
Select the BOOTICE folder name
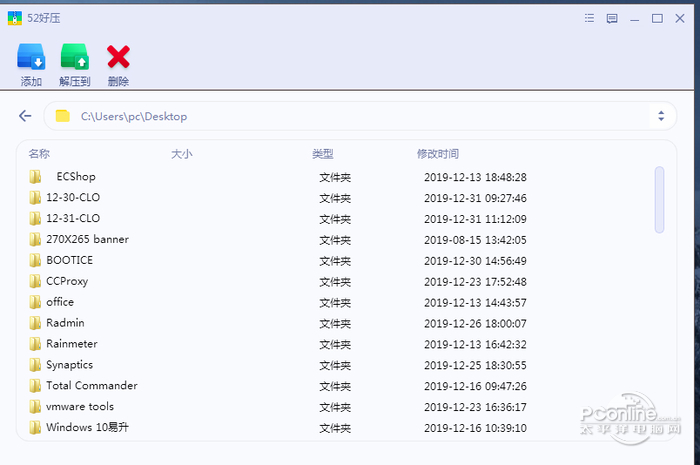[x=70, y=260]
